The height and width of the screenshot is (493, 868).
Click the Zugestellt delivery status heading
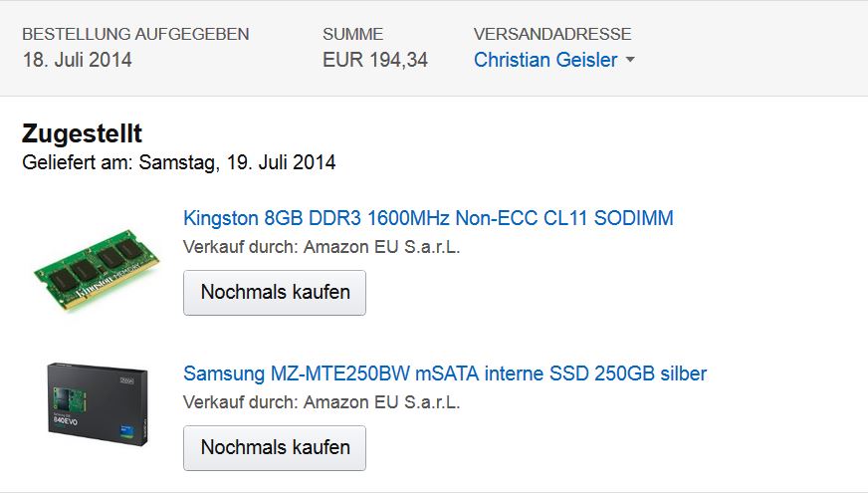tap(82, 133)
